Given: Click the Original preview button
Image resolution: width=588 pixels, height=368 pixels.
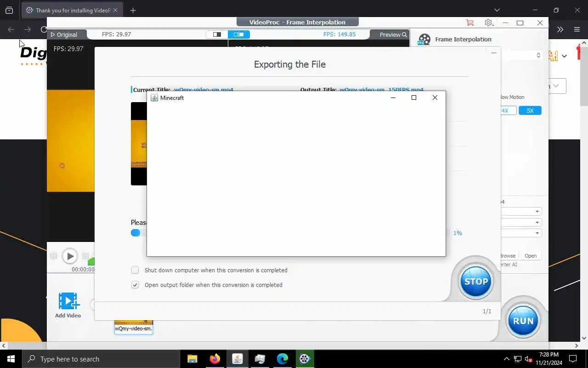Looking at the screenshot, I should pos(64,34).
